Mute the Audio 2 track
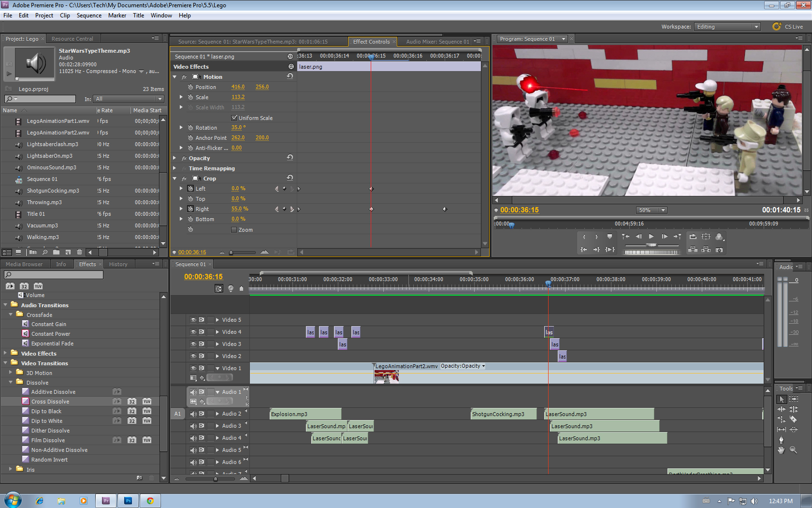 click(193, 414)
